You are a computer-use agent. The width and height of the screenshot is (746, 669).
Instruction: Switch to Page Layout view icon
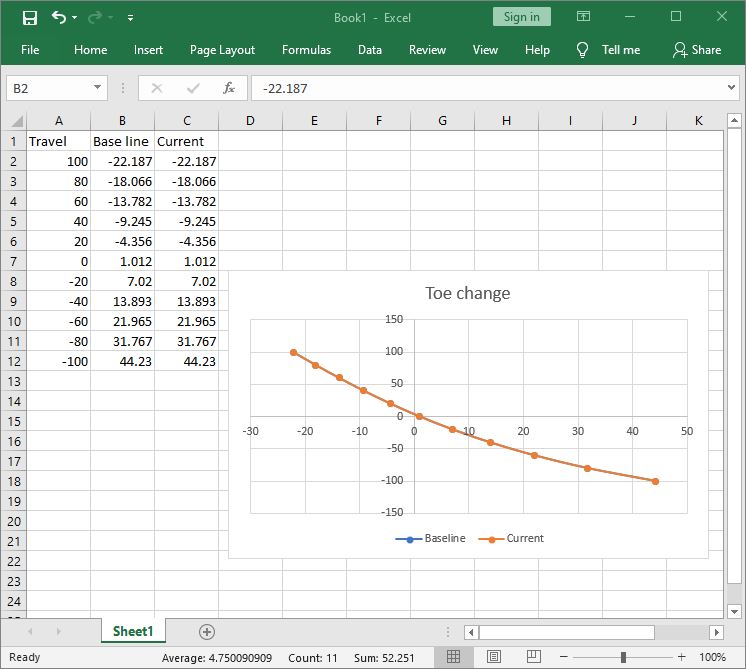494,657
